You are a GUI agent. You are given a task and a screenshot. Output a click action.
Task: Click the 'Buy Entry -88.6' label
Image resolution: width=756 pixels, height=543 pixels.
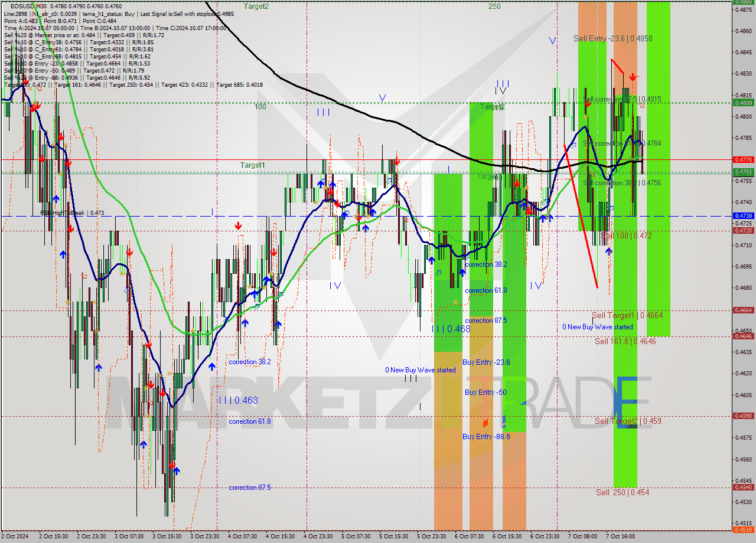coord(486,437)
